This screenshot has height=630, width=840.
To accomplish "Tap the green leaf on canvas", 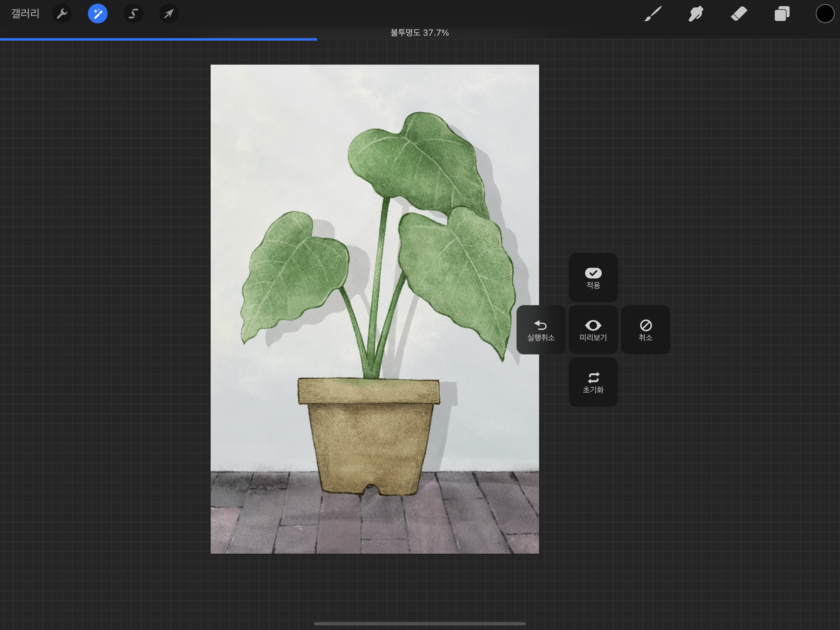I will click(x=418, y=163).
